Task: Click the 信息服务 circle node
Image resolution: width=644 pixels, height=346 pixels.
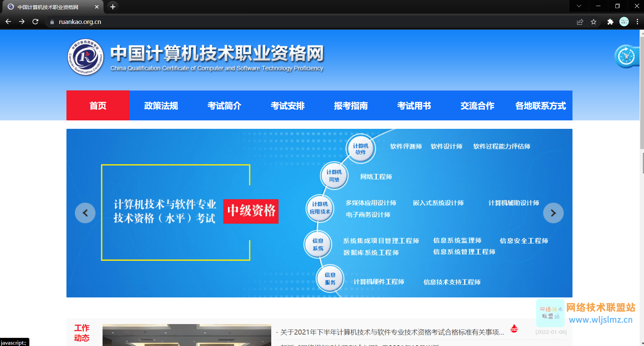Action: click(x=330, y=279)
